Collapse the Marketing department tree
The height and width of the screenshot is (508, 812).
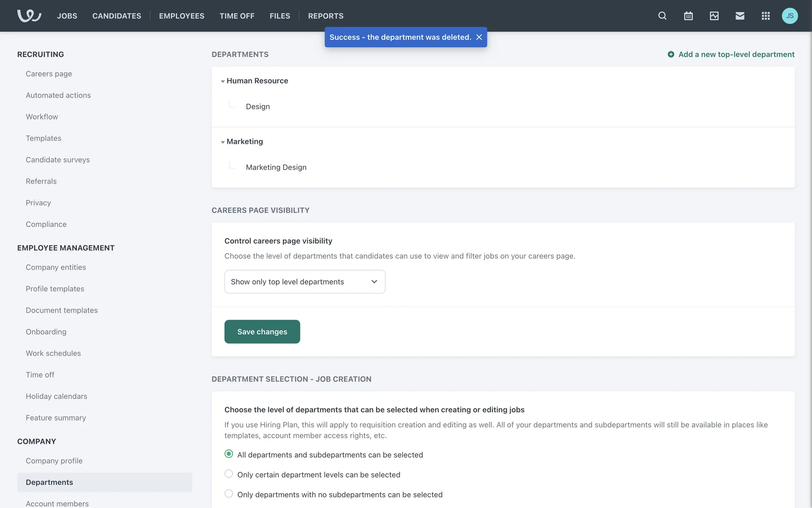tap(223, 142)
